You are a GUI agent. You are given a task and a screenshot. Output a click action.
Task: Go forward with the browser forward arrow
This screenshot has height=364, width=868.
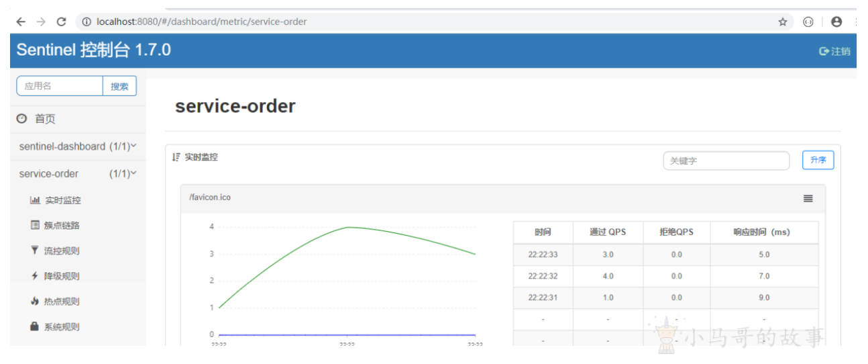(x=41, y=21)
